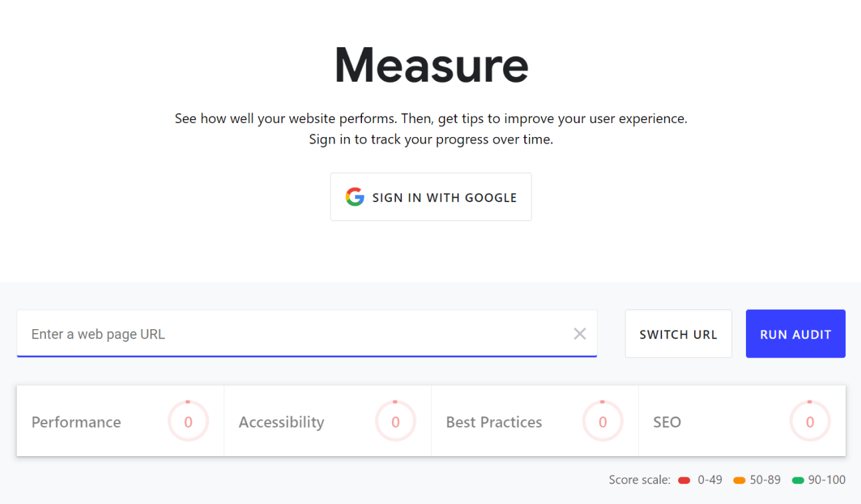Clear the URL field with the X icon
Viewport: 861px width, 504px height.
click(580, 334)
